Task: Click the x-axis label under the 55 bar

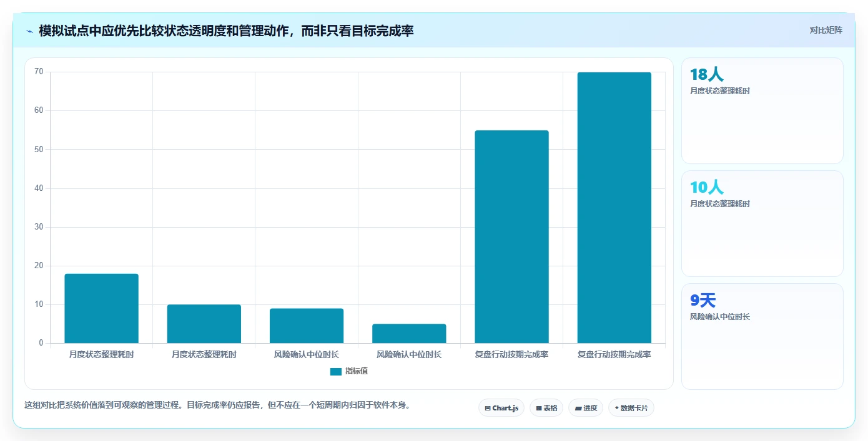Action: coord(511,355)
